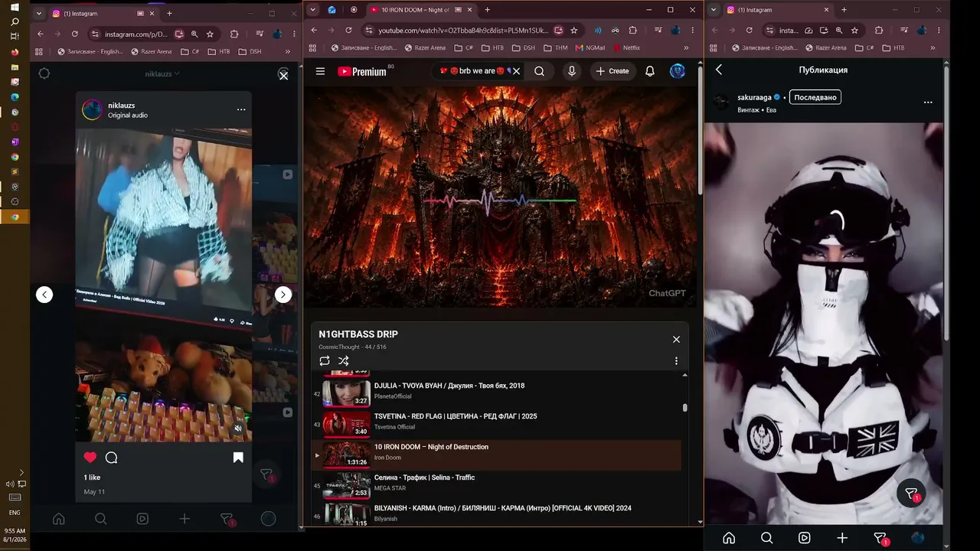Open the profile circle in the left Instagram window
This screenshot has height=551, width=980.
tap(268, 519)
